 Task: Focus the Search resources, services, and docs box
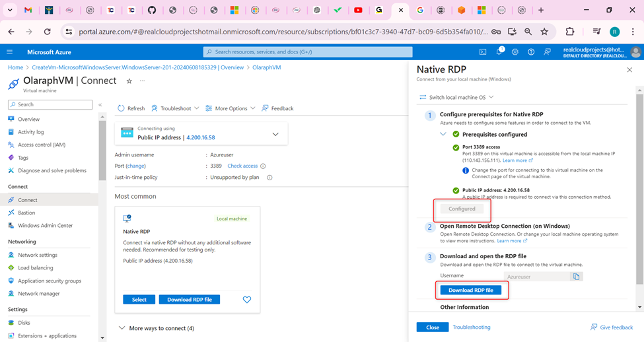(x=308, y=52)
